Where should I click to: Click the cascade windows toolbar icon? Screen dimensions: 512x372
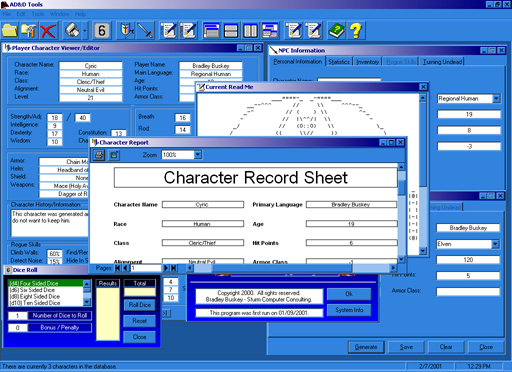click(x=211, y=31)
